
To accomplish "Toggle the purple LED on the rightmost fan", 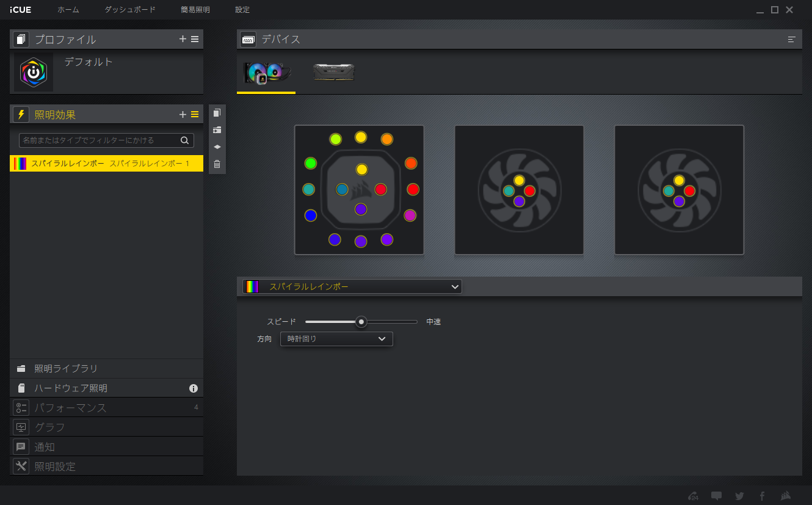I will pyautogui.click(x=679, y=201).
